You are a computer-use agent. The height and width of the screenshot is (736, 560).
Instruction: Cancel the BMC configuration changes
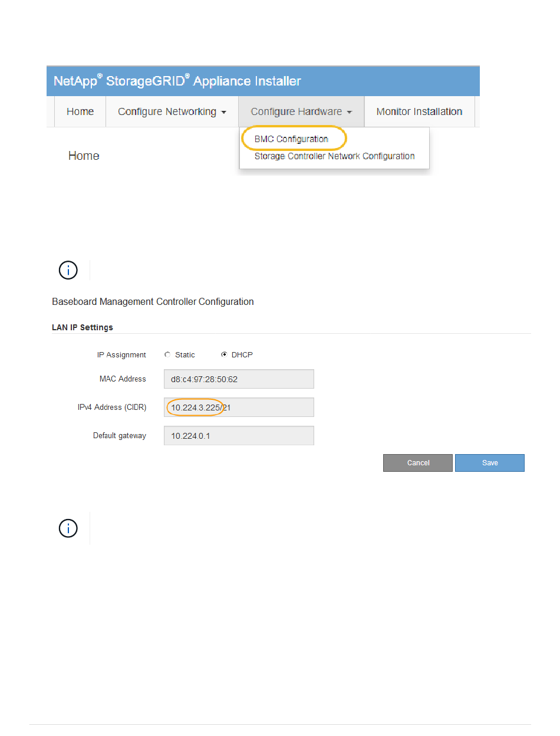click(418, 463)
